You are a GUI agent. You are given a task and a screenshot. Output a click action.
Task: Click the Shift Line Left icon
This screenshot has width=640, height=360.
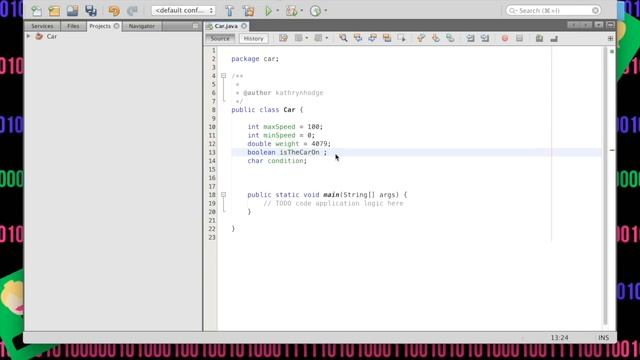tap(470, 38)
